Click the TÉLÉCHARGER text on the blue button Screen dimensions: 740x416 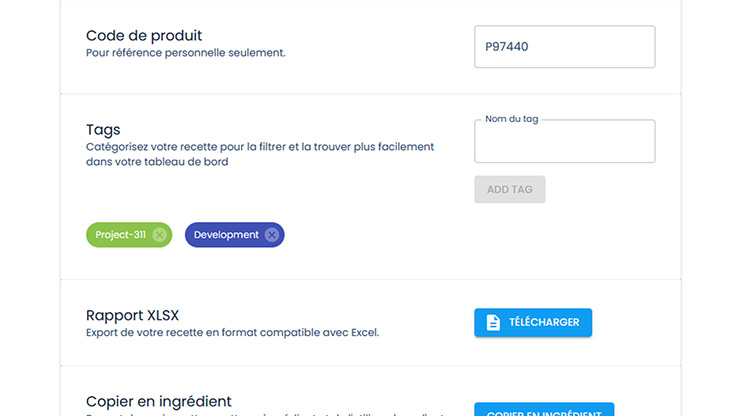click(544, 323)
